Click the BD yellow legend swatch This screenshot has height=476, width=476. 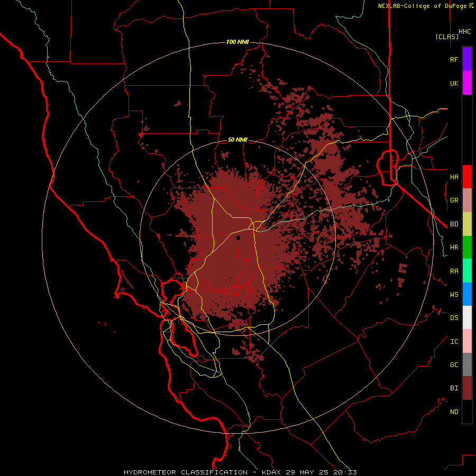467,224
